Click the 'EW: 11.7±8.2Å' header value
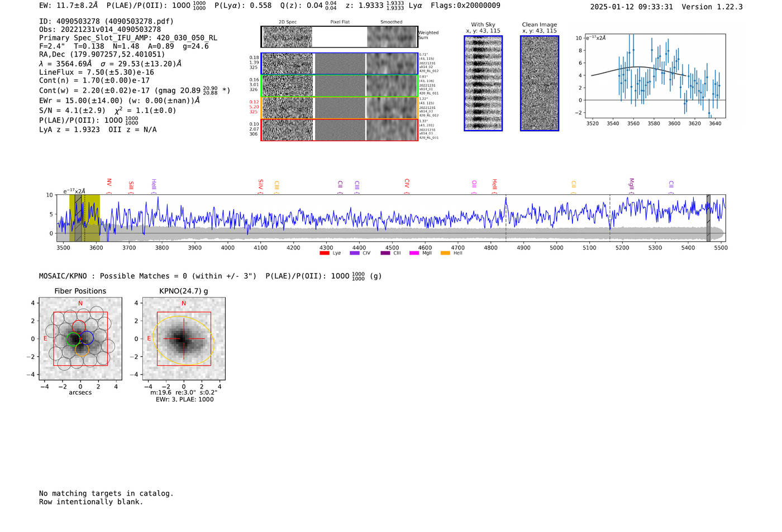 click(69, 6)
